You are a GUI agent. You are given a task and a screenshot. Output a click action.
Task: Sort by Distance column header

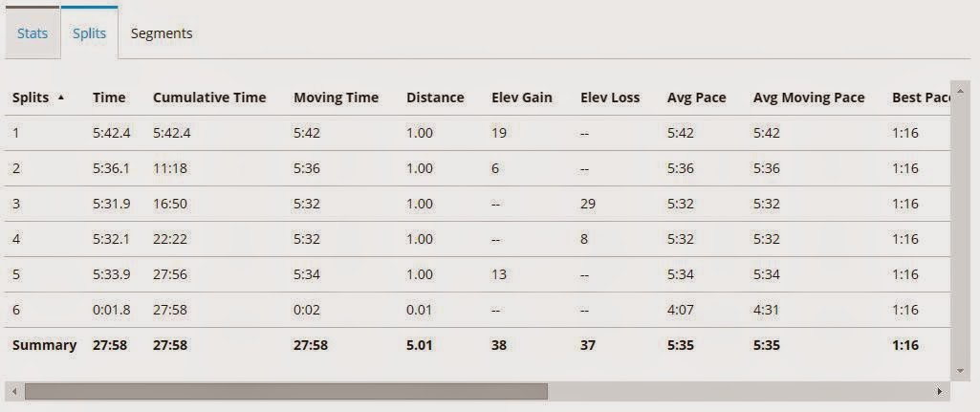435,98
